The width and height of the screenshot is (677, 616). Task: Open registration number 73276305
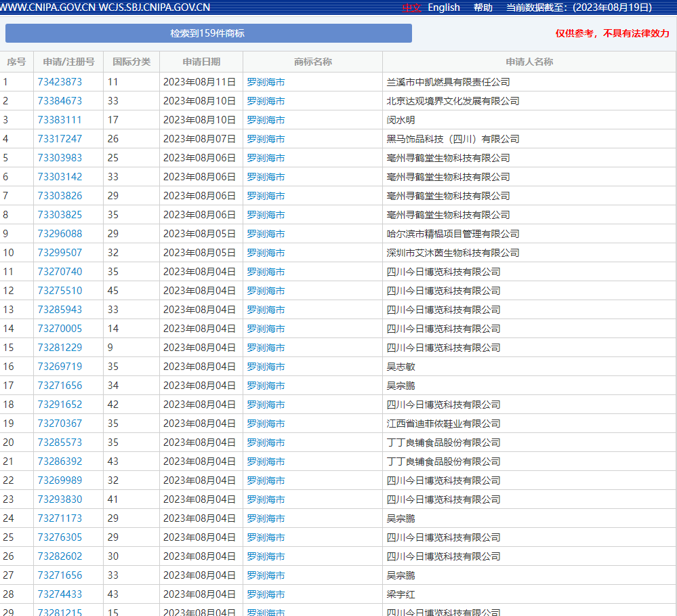(60, 538)
